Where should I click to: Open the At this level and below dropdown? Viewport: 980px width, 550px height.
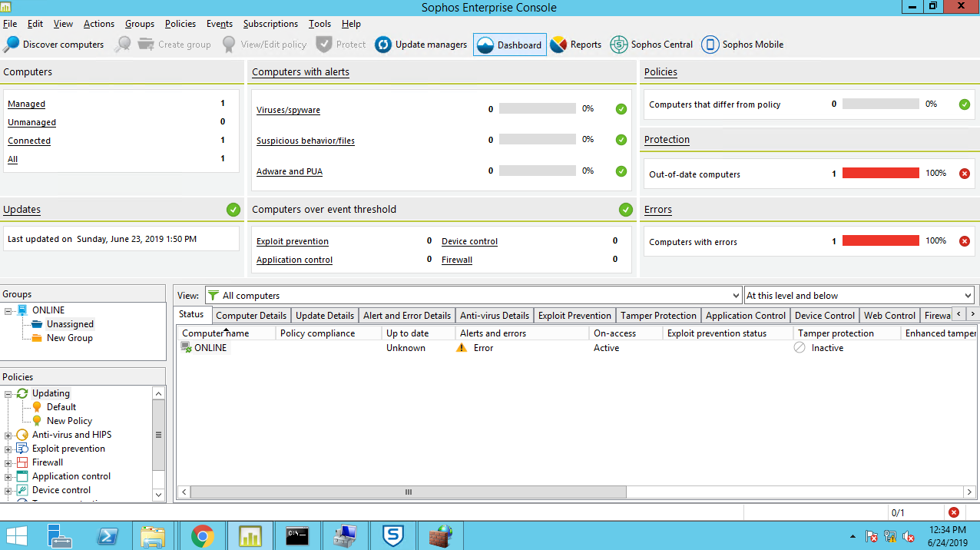[967, 296]
